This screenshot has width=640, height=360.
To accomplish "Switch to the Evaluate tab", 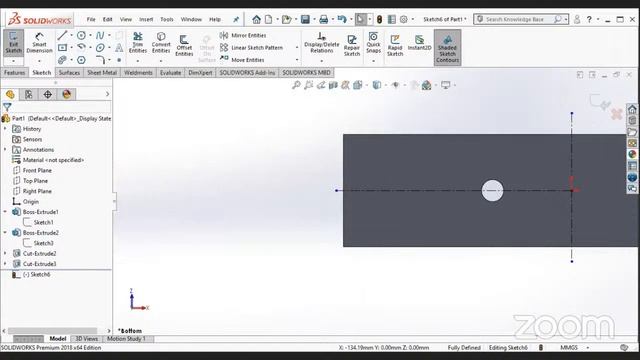I will 170,73.
